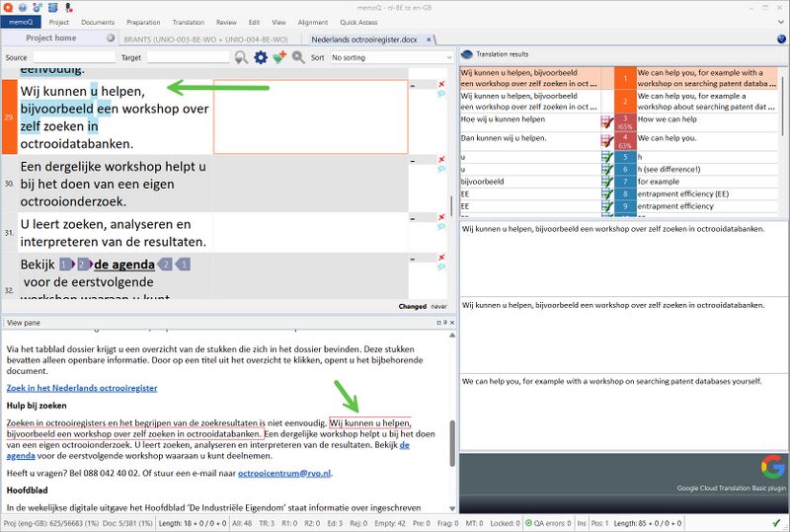Click the blue help icon at right of tab bar
Viewport: 790px width, 532px height.
(x=781, y=38)
